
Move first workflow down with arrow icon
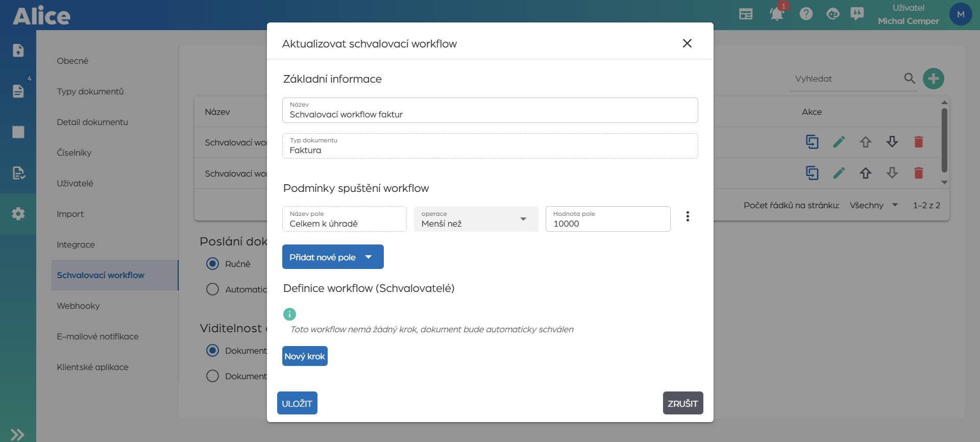click(892, 142)
